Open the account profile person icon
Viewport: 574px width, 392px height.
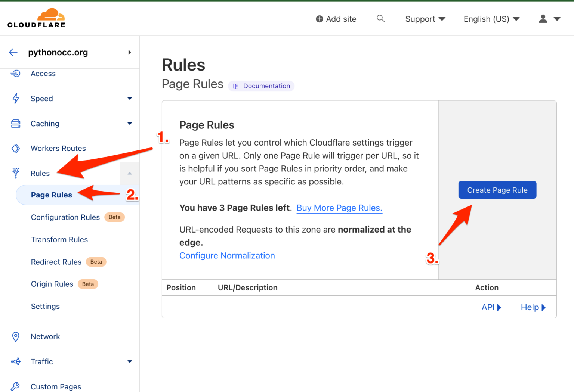[543, 19]
